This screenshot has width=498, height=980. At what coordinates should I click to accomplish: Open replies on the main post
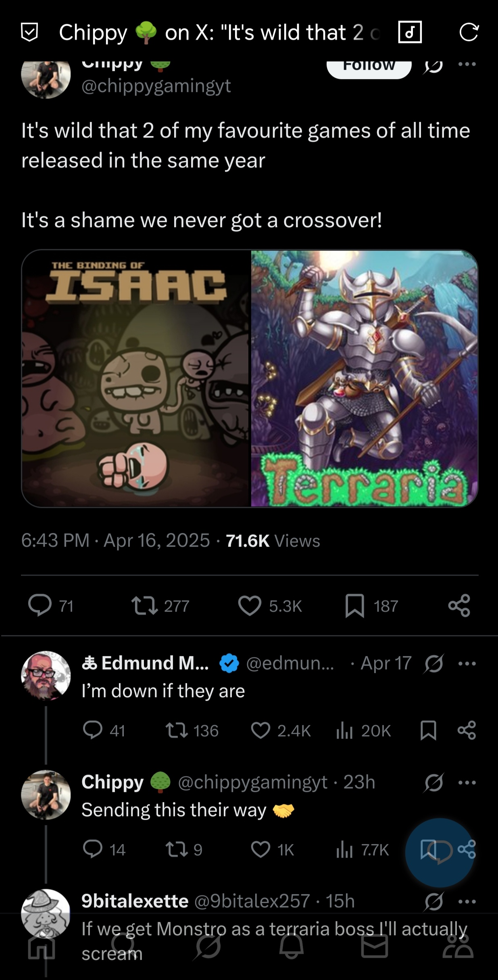click(x=40, y=606)
